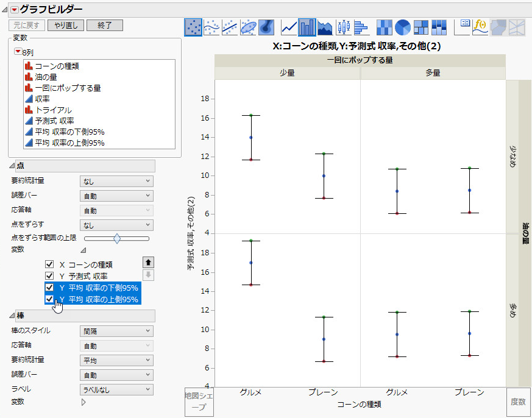Select the Contour element icon
The image size is (532, 418).
[266, 27]
